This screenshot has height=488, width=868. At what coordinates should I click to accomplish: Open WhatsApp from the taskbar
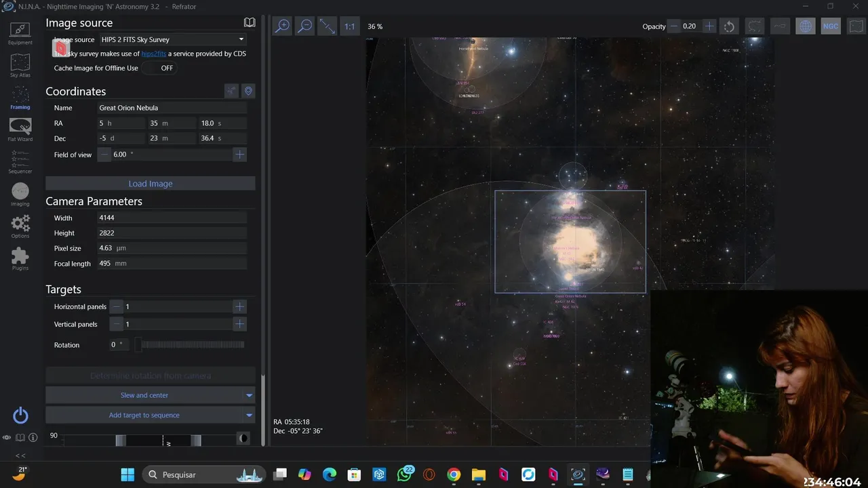(x=405, y=474)
